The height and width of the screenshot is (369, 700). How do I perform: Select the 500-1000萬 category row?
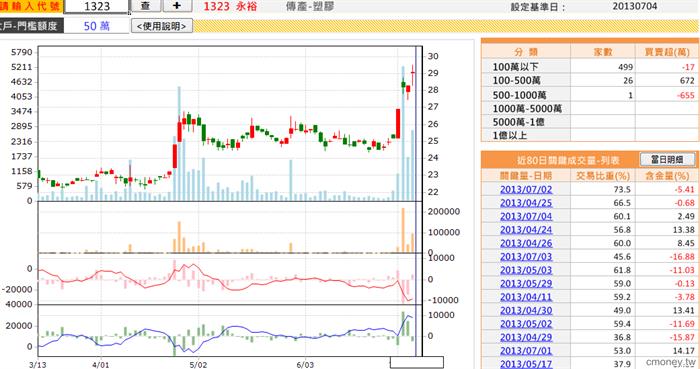coord(589,95)
